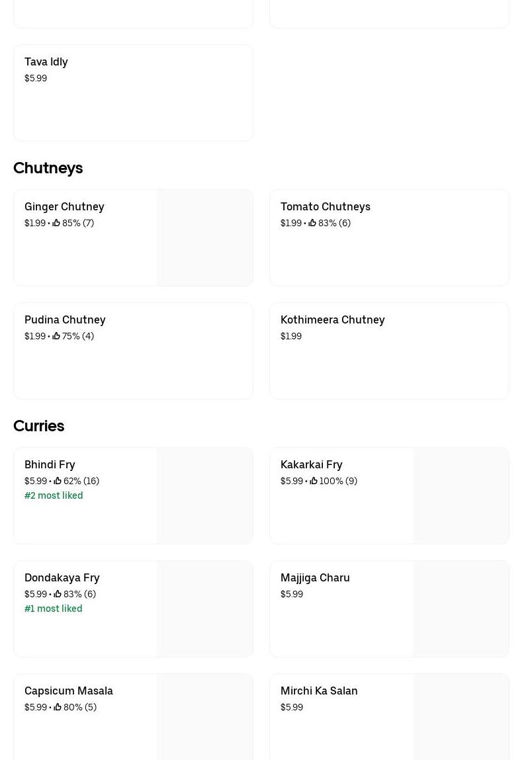This screenshot has height=760, width=532.
Task: Click thumbs-up icon on Kakarkai Fry
Action: point(314,482)
